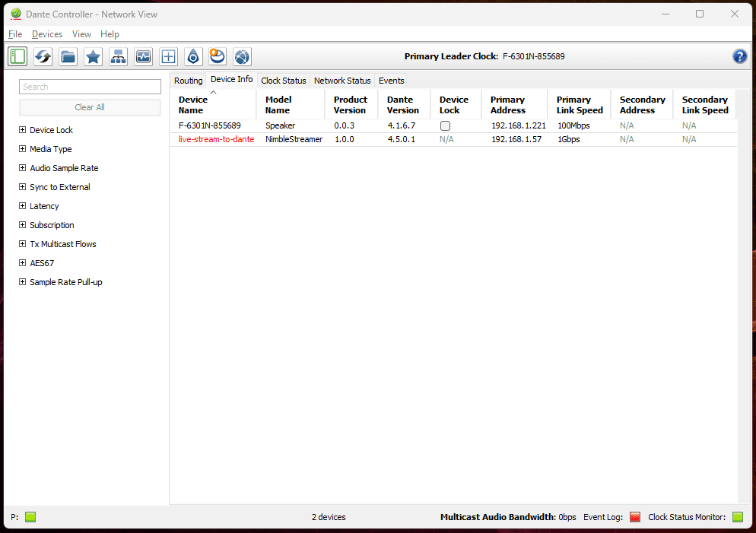This screenshot has width=756, height=533.
Task: Switch to the Clock Status tab
Action: click(284, 81)
